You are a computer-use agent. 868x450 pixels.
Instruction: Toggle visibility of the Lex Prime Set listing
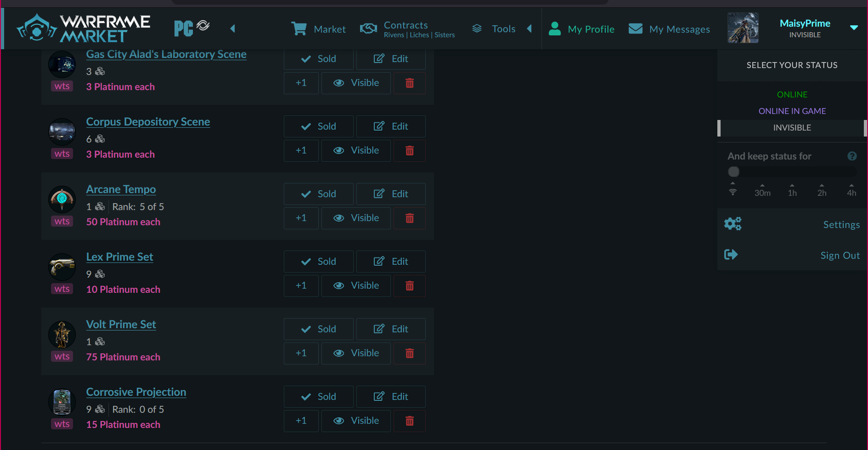pyautogui.click(x=356, y=285)
